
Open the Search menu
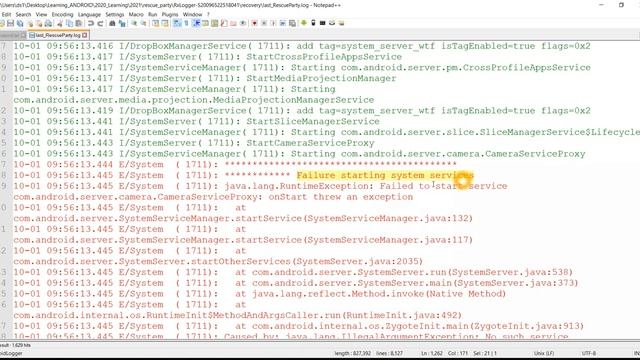(23, 14)
